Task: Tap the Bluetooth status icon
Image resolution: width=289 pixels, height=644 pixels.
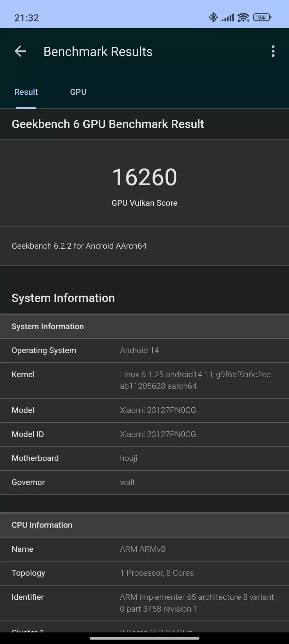Action: 213,17
